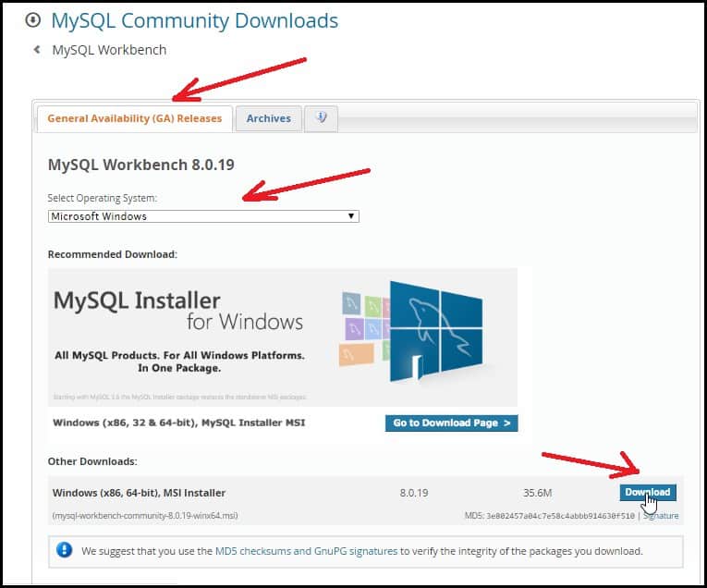The height and width of the screenshot is (588, 707).
Task: Click the 35.6M file size value
Action: click(537, 493)
